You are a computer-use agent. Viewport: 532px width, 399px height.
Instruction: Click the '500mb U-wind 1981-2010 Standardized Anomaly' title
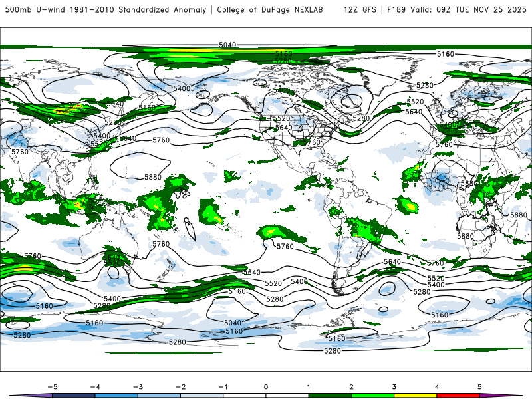(106, 10)
